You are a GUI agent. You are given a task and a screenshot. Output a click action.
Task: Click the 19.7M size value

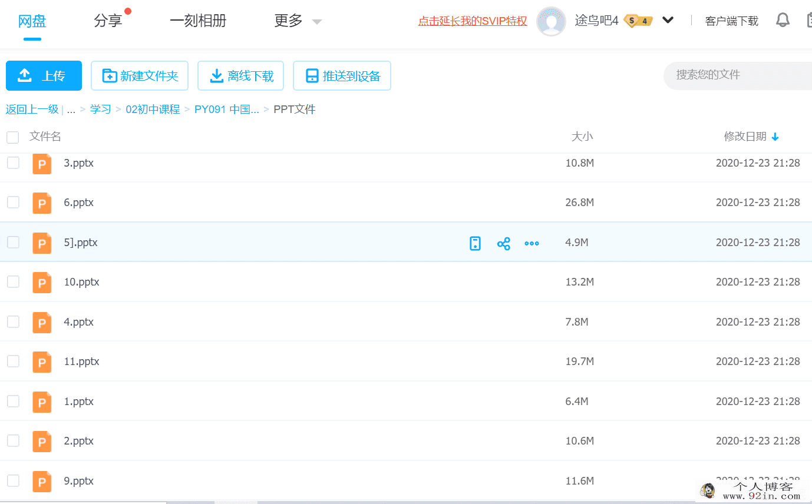click(x=579, y=362)
